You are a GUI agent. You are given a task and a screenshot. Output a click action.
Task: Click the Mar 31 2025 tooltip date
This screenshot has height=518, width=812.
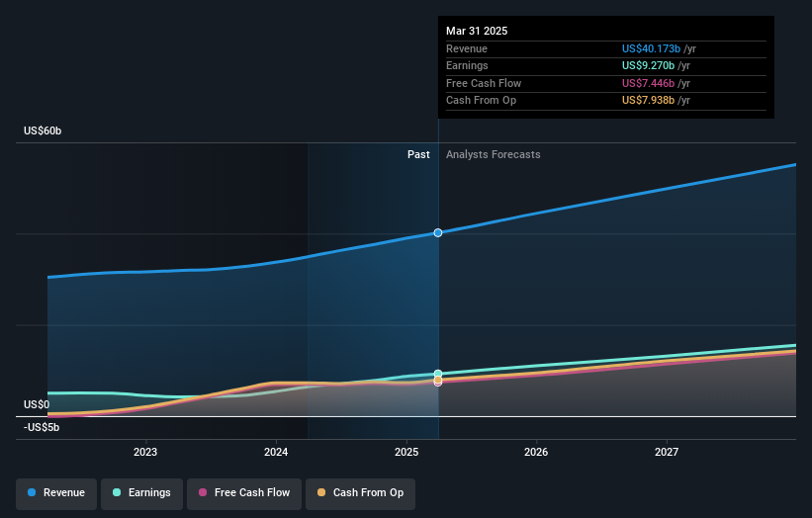(x=477, y=31)
